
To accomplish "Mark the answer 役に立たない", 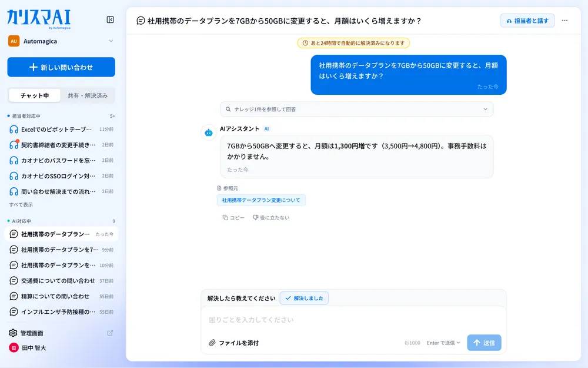I will coord(271,217).
